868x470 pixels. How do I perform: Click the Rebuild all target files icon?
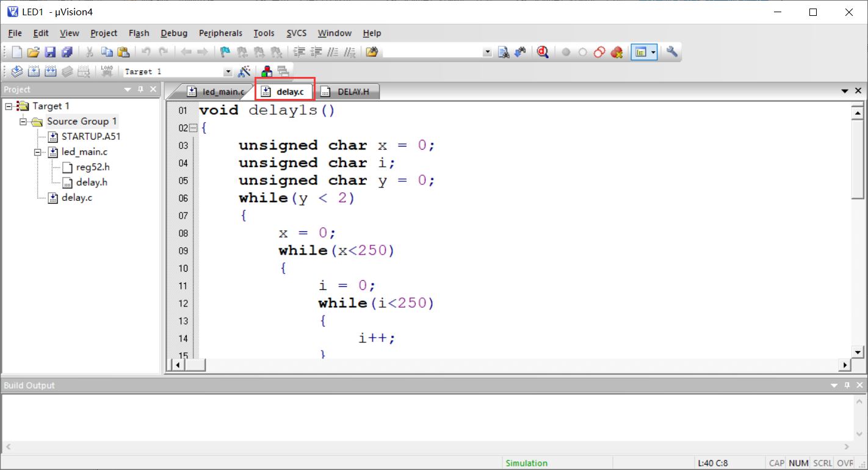pyautogui.click(x=50, y=71)
